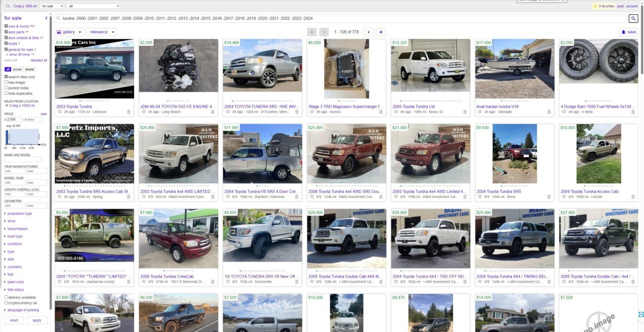The image size is (644, 332).
Task: Select the 'all' seller tab
Action: [x=8, y=70]
